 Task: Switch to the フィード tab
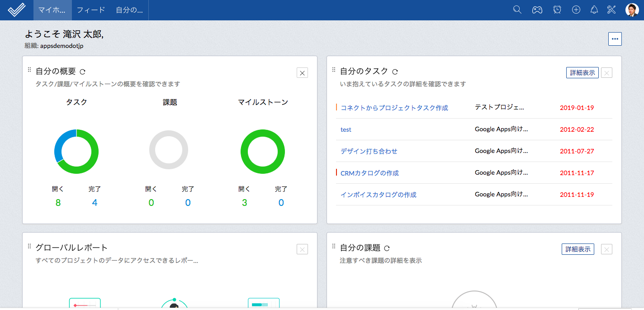[91, 10]
